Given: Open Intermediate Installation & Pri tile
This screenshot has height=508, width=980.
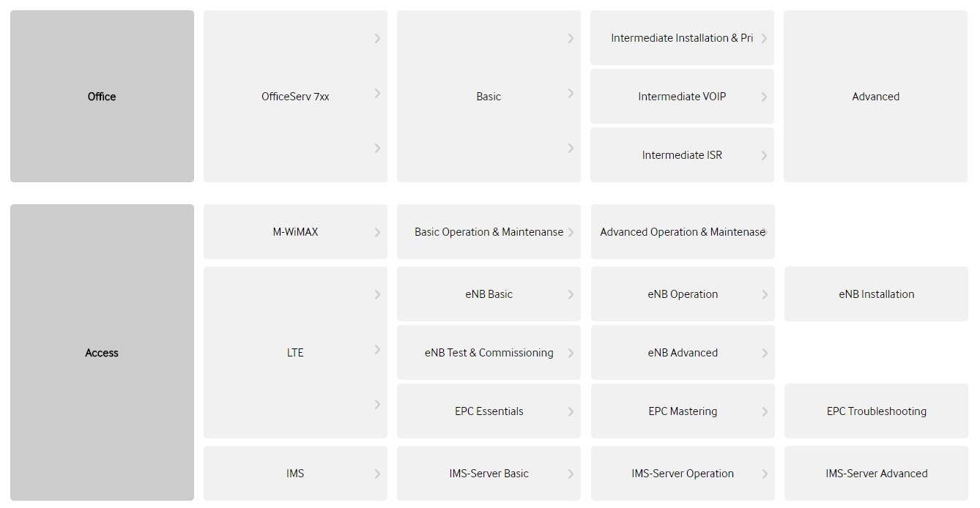Looking at the screenshot, I should coord(682,37).
